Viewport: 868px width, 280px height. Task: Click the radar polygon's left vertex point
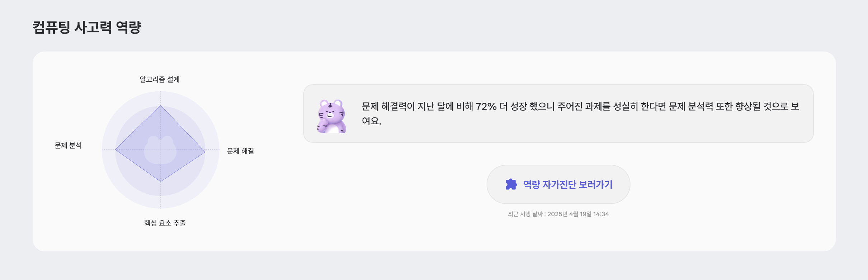pyautogui.click(x=115, y=150)
